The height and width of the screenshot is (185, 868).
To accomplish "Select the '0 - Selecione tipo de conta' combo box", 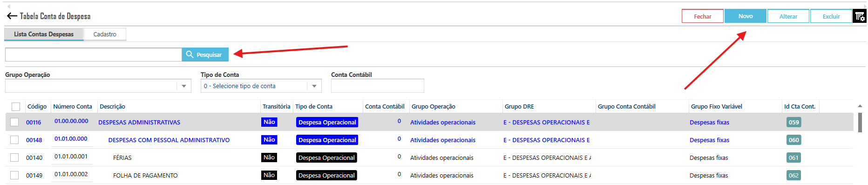I will pos(261,86).
